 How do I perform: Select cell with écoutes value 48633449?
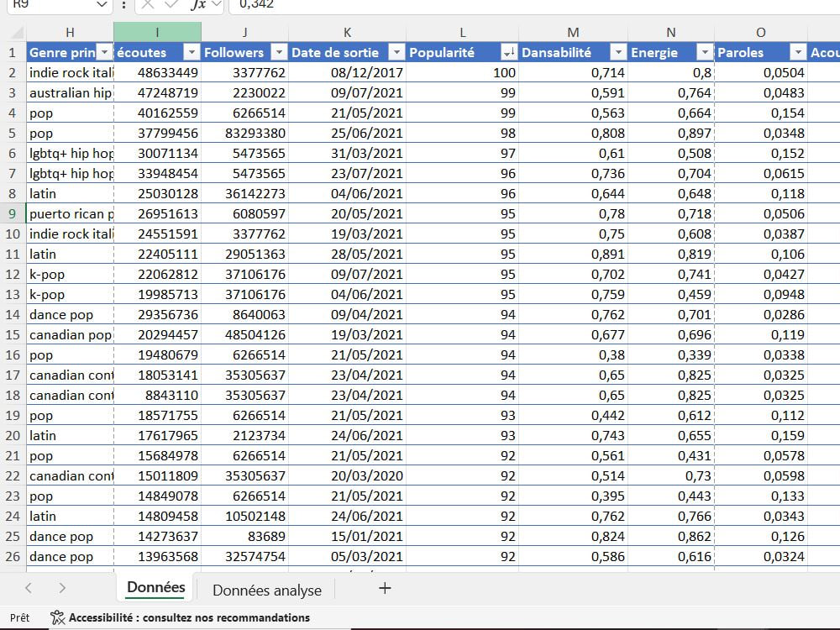pyautogui.click(x=158, y=73)
